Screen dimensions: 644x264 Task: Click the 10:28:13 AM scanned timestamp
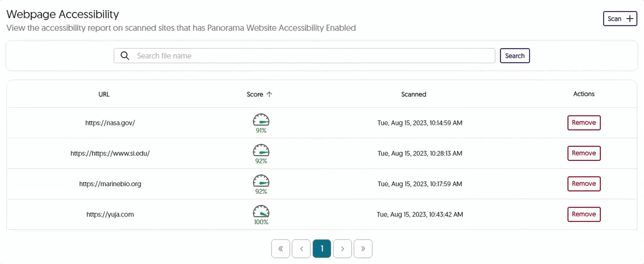(420, 153)
